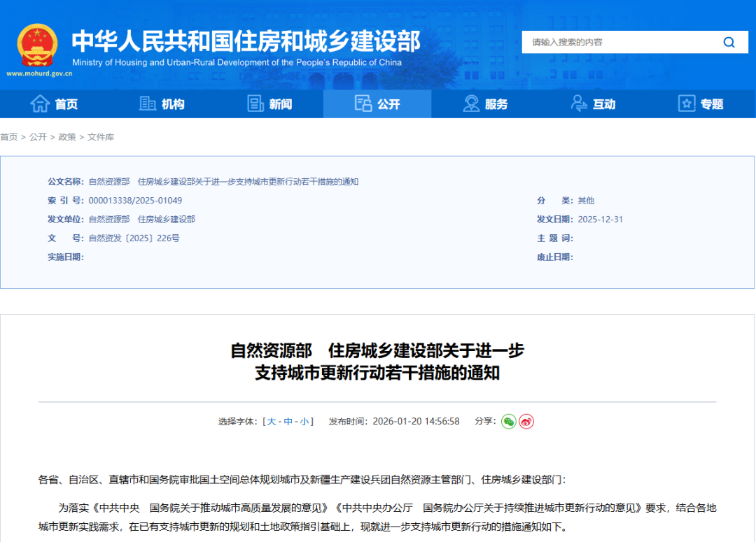The height and width of the screenshot is (542, 756).
Task: Share article via WeChat icon
Action: (x=508, y=421)
